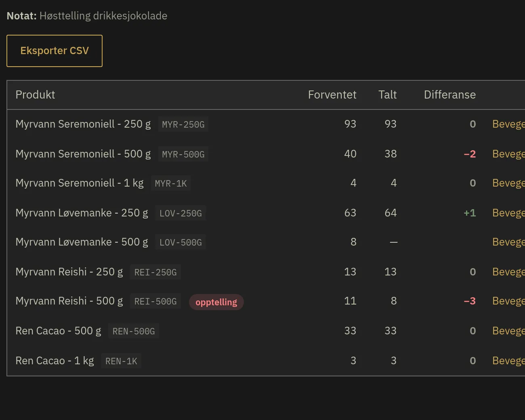Open Bevegelser link for MYR-500G row
The image size is (525, 420).
508,154
